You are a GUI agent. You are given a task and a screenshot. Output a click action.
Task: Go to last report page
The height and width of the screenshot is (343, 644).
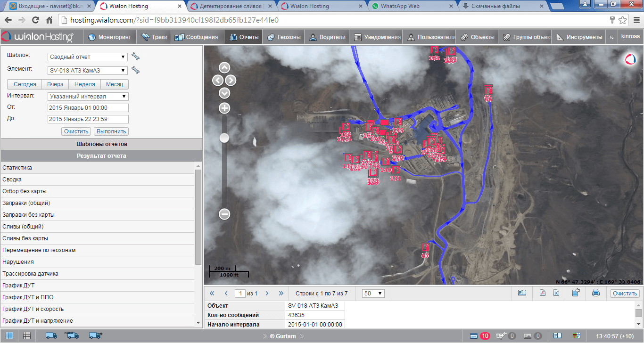[281, 294]
